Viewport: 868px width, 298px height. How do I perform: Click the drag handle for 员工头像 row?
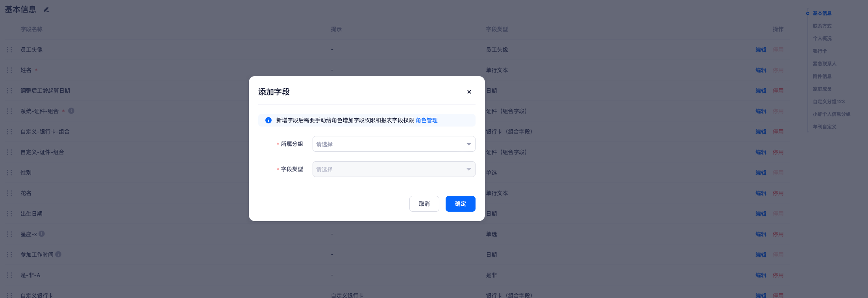pyautogui.click(x=9, y=50)
